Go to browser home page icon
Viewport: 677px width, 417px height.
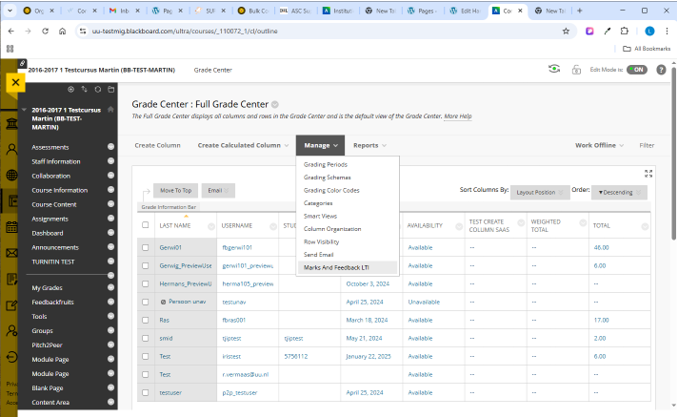[63, 31]
